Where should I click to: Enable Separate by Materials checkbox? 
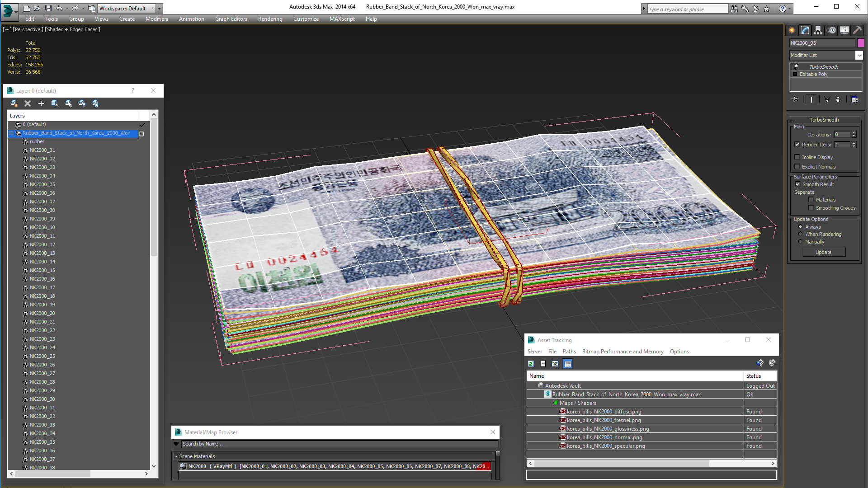pos(811,200)
